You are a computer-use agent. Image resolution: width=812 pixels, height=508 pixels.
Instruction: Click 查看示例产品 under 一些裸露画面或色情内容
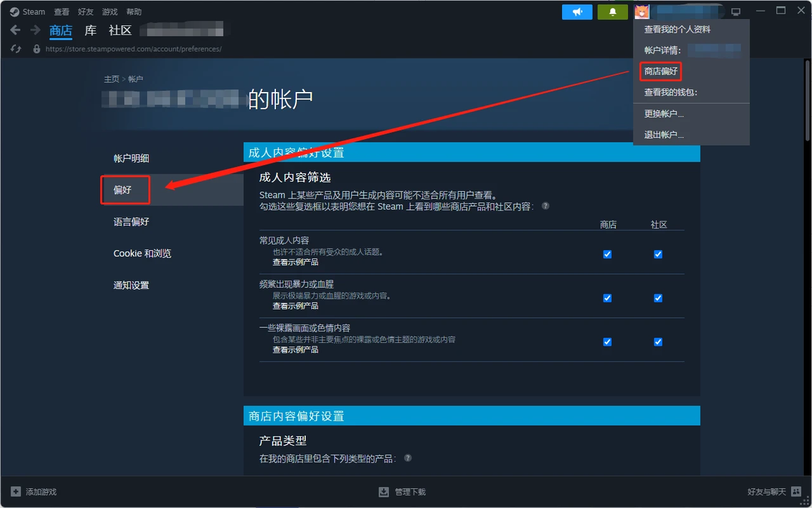point(295,350)
